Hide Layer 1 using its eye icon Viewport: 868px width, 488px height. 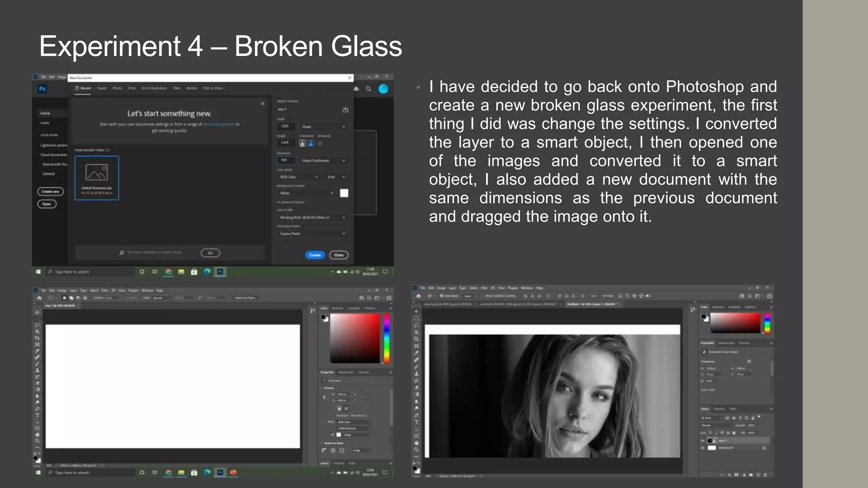[703, 441]
